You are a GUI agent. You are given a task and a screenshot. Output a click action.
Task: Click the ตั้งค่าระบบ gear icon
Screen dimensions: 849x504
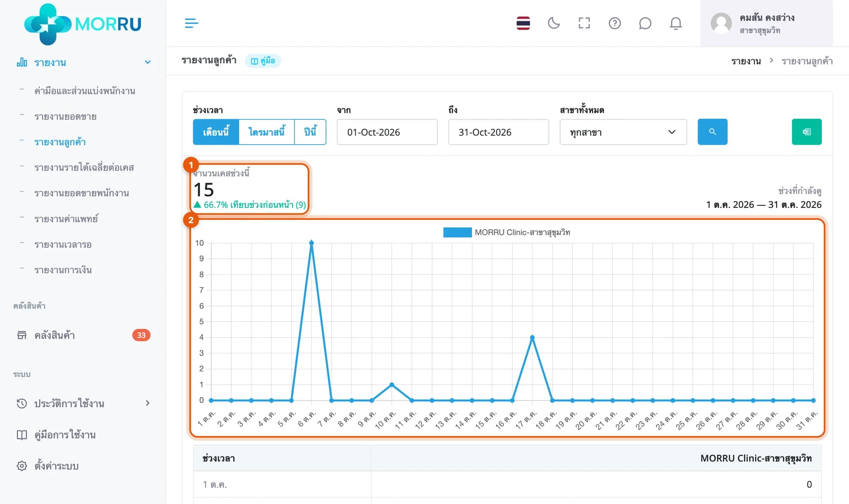click(22, 466)
